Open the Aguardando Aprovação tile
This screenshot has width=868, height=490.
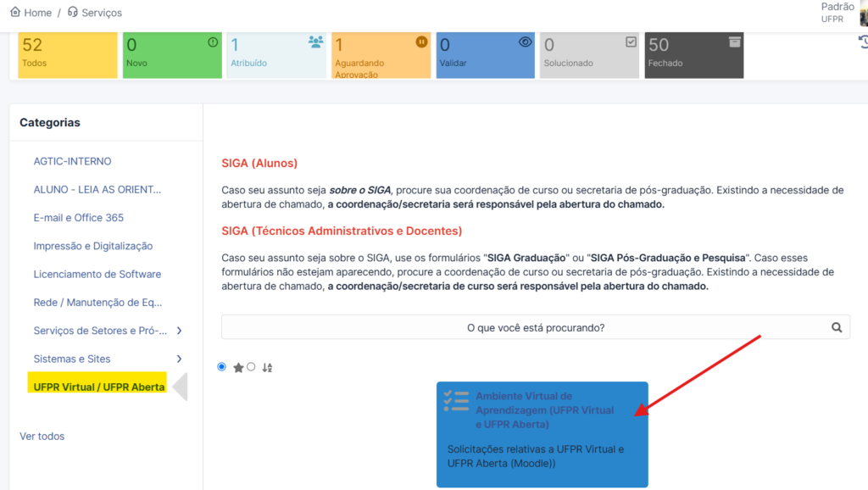(381, 55)
